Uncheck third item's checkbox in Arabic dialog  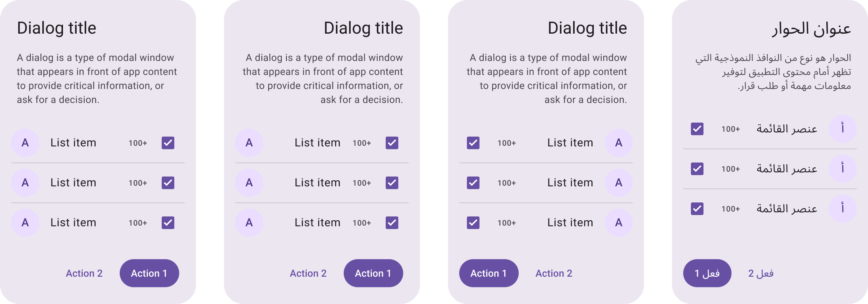point(697,209)
